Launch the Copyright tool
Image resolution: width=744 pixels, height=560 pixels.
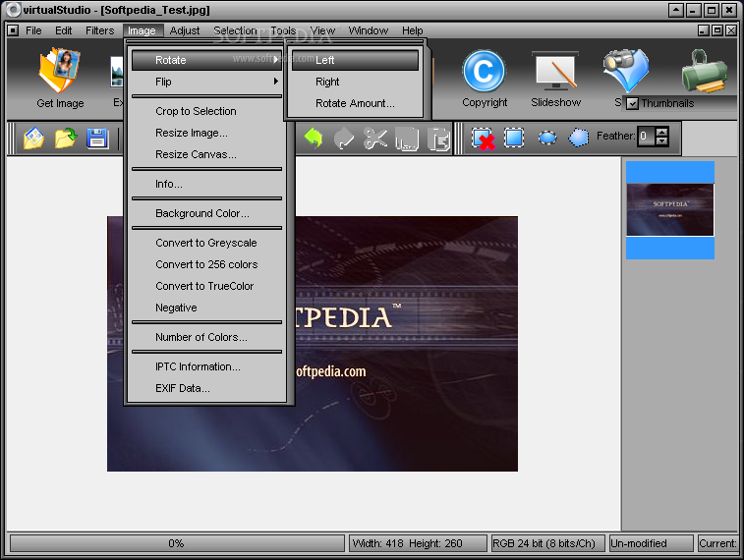coord(484,78)
